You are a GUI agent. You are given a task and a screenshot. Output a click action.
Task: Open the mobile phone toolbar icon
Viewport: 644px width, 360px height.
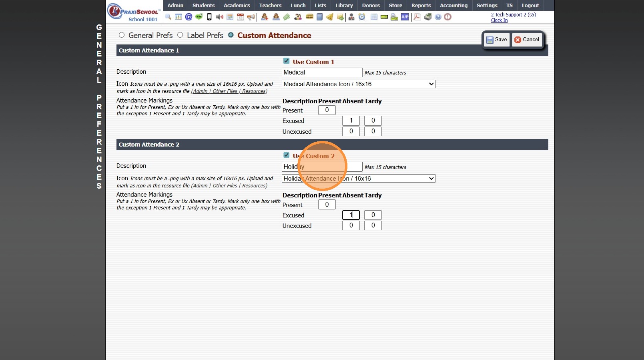[x=209, y=17]
